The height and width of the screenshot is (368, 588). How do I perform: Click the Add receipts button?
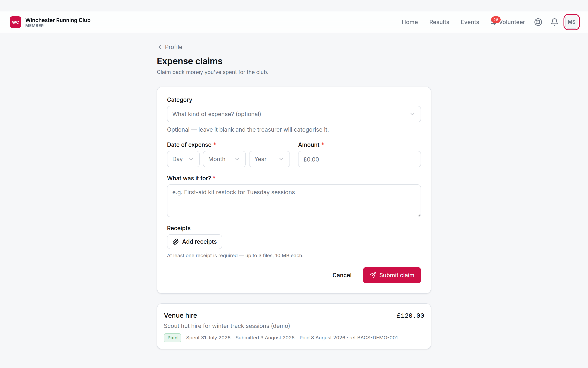[194, 242]
